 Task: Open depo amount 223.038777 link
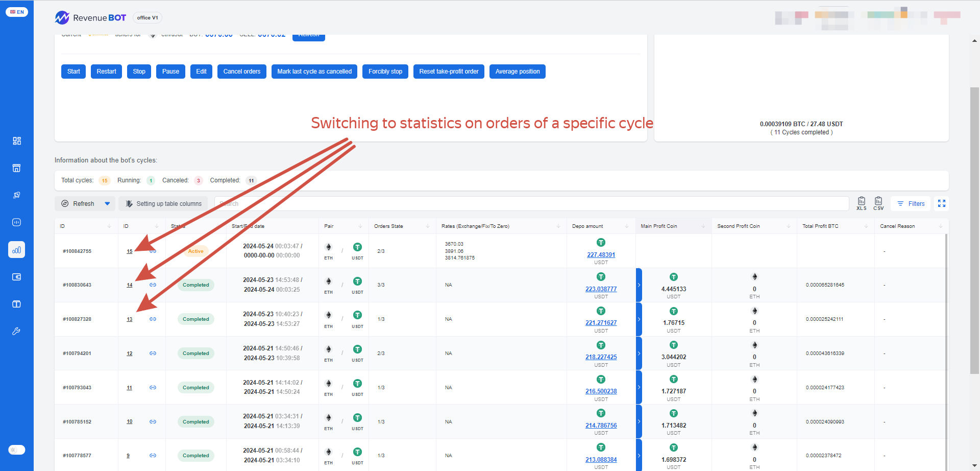(x=601, y=289)
